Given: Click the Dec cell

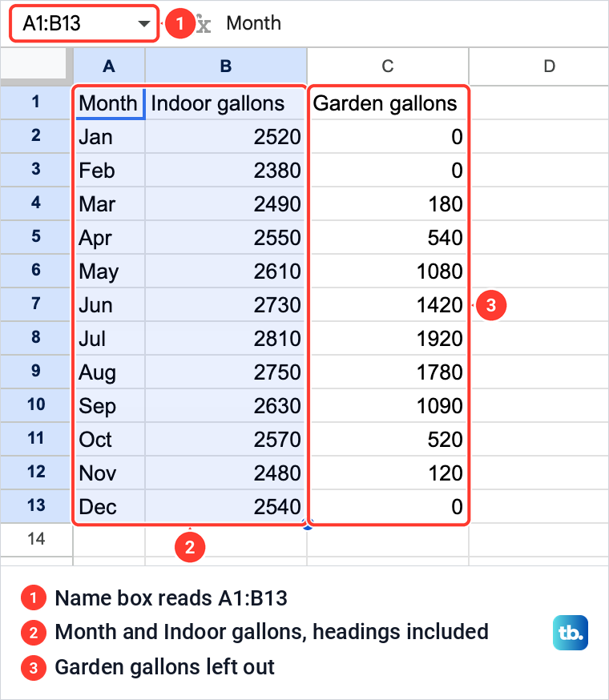Looking at the screenshot, I should click(110, 506).
